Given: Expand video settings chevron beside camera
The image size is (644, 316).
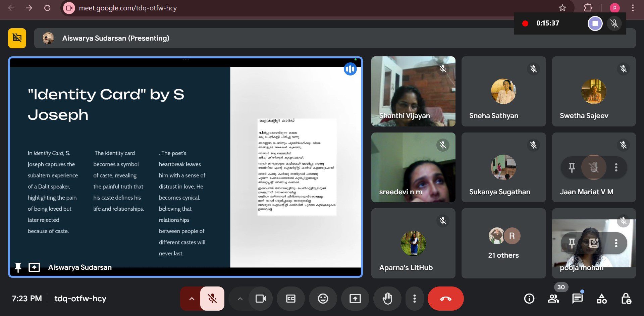Looking at the screenshot, I should pos(240,299).
